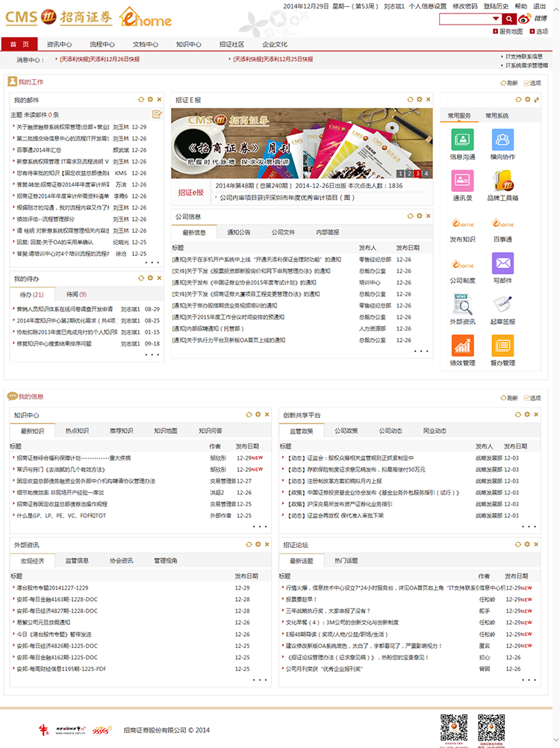This screenshot has width=560, height=748.
Task: Expand more items in 外部资讯 list
Action: coord(260,680)
